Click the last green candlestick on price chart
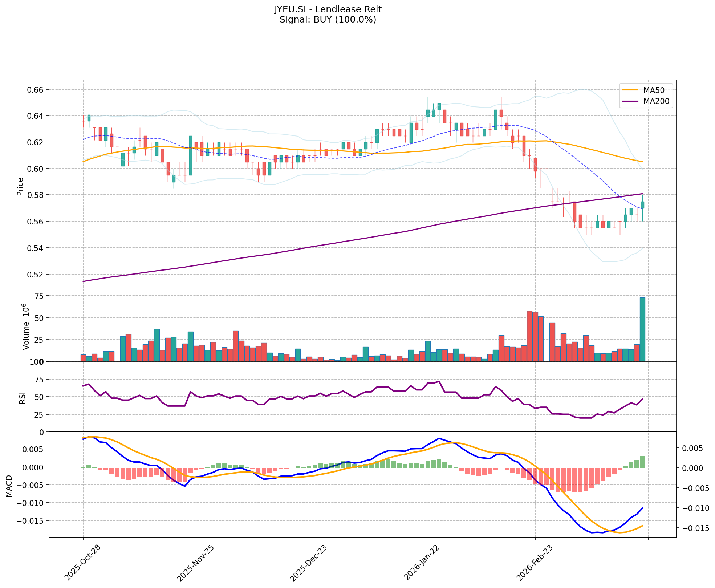The width and height of the screenshot is (715, 588). click(x=642, y=205)
